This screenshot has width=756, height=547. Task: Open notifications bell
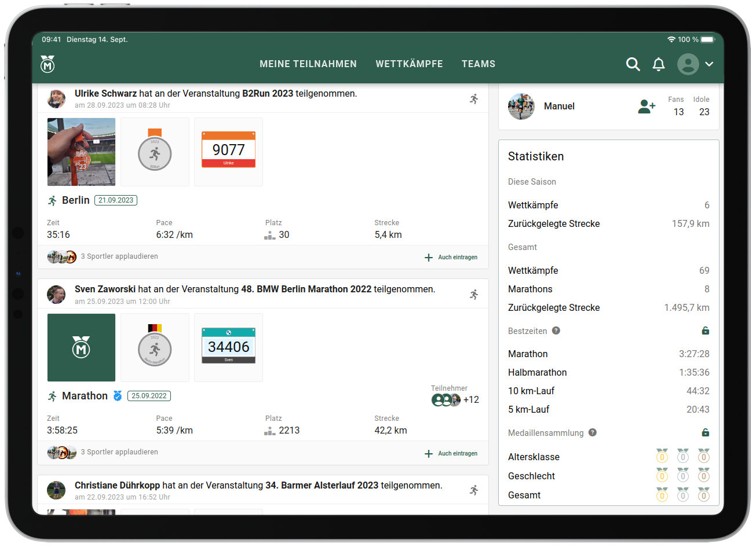[x=659, y=64]
